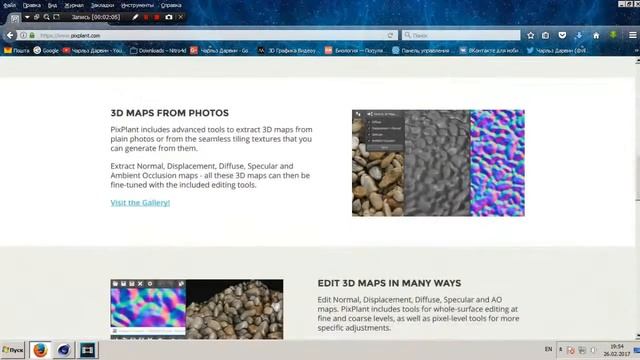The image size is (640, 360).
Task: Show more bookmarks with the overflow chevron
Action: click(x=636, y=51)
